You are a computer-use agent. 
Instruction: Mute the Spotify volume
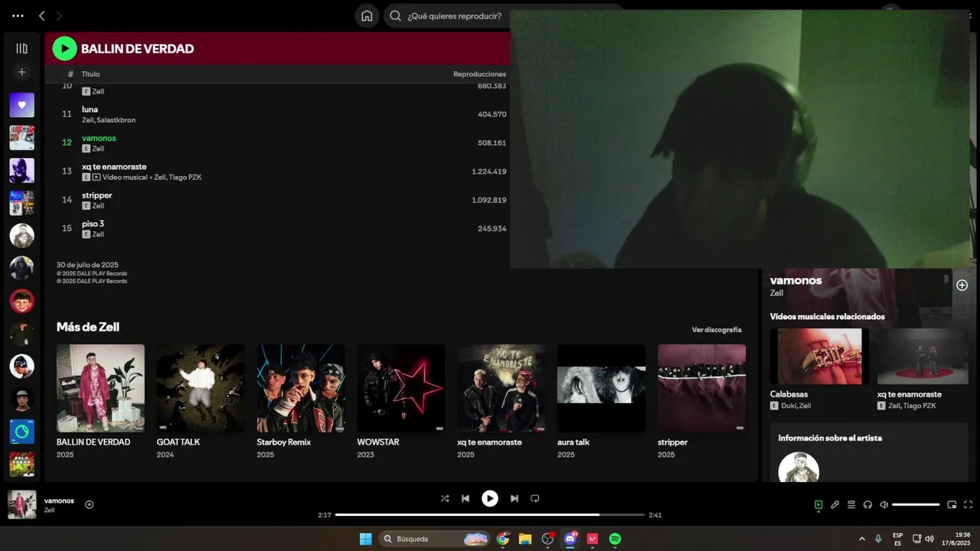pyautogui.click(x=884, y=504)
